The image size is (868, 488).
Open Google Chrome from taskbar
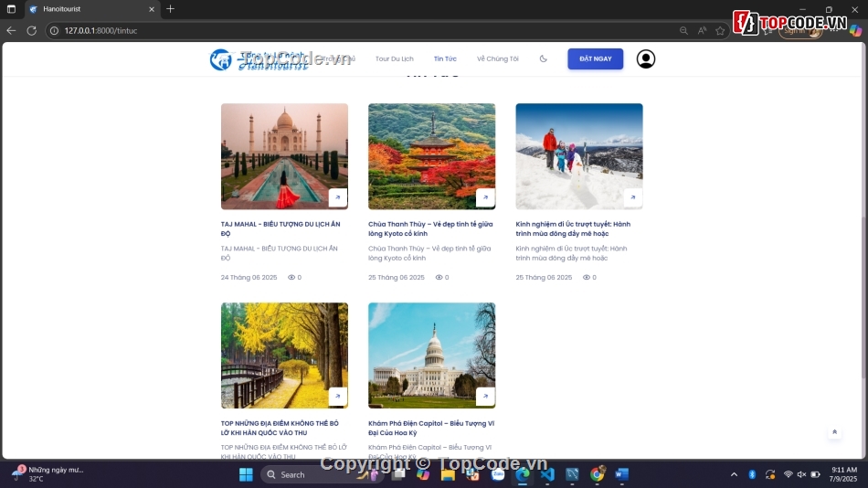point(597,474)
